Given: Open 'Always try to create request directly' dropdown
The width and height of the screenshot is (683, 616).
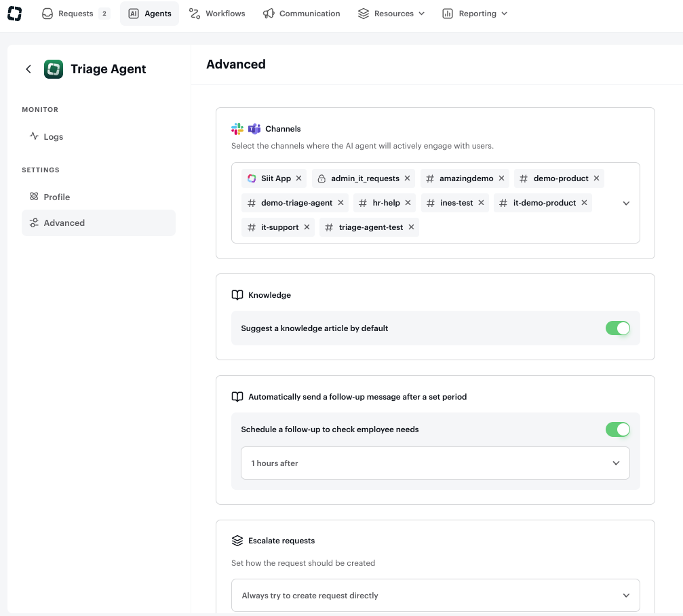Looking at the screenshot, I should pyautogui.click(x=435, y=595).
